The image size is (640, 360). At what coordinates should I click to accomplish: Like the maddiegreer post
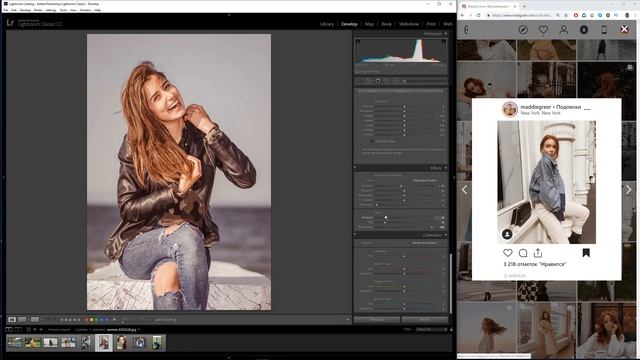(x=508, y=253)
